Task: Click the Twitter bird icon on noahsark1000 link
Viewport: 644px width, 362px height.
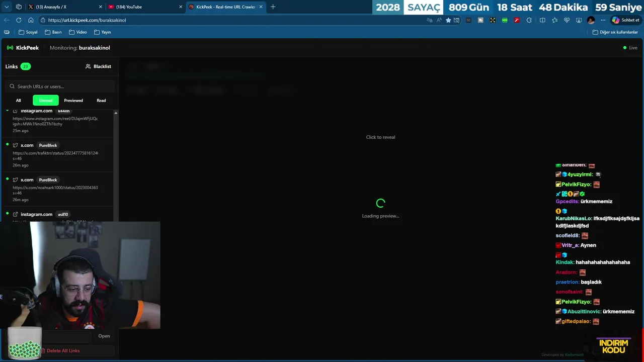Action: pyautogui.click(x=15, y=180)
